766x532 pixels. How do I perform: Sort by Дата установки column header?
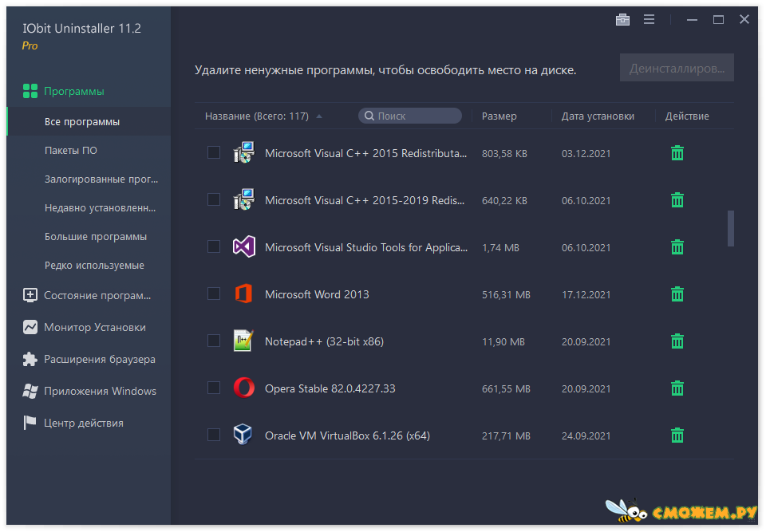pyautogui.click(x=598, y=116)
